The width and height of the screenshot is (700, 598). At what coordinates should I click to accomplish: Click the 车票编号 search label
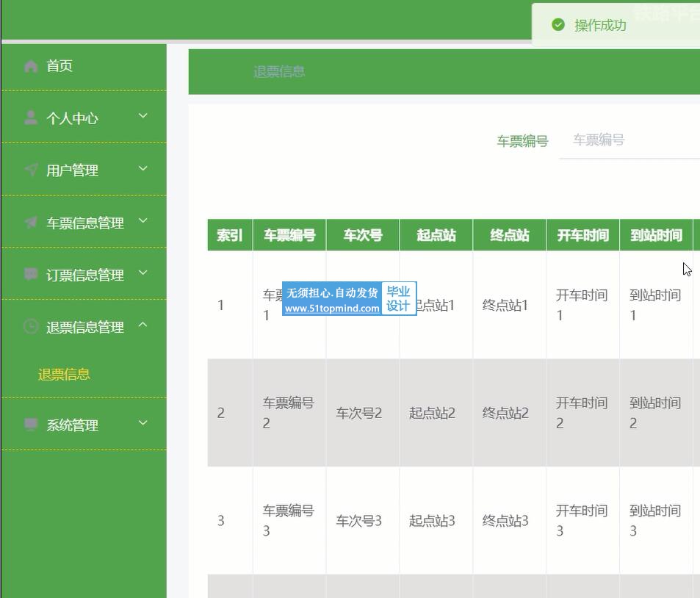(522, 141)
